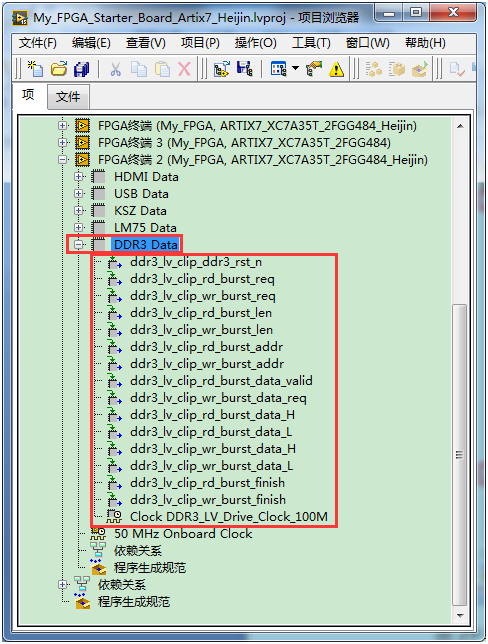Collapse the DDR3 Data tree node
The image size is (488, 644).
click(78, 245)
